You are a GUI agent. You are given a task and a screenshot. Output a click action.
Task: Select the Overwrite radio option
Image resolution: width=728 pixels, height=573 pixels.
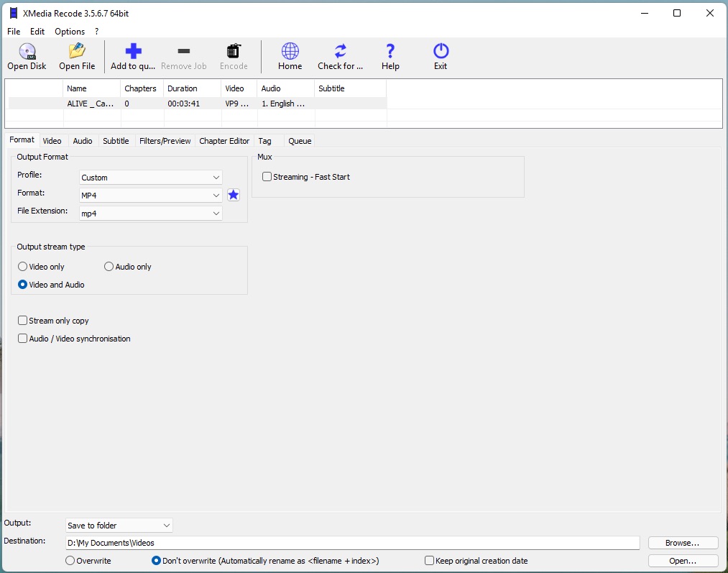click(x=70, y=561)
